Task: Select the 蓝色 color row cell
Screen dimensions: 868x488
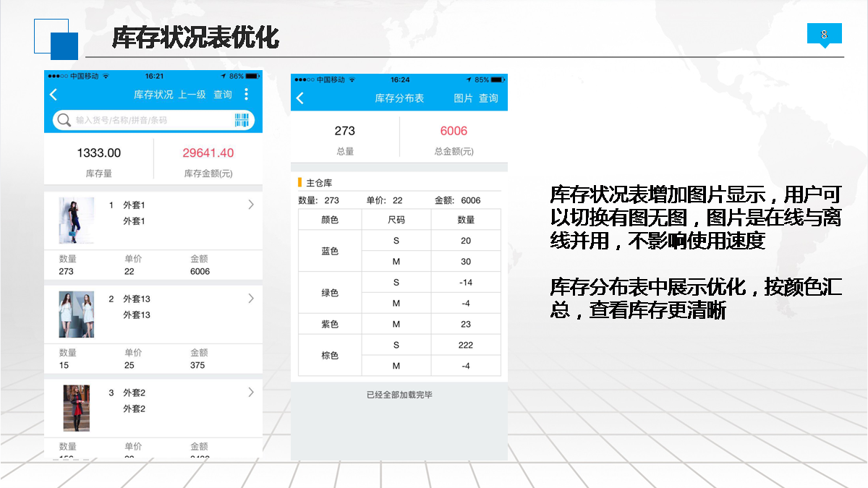Action: click(x=330, y=251)
